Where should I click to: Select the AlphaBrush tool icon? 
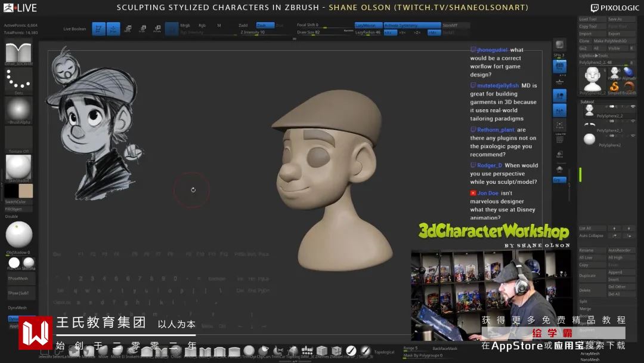[x=628, y=73]
